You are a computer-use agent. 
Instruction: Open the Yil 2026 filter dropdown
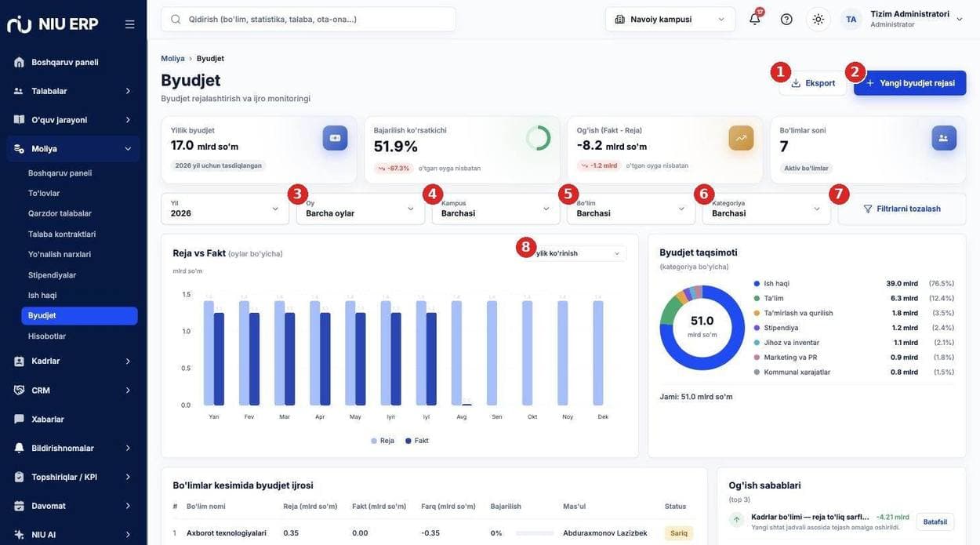point(225,209)
